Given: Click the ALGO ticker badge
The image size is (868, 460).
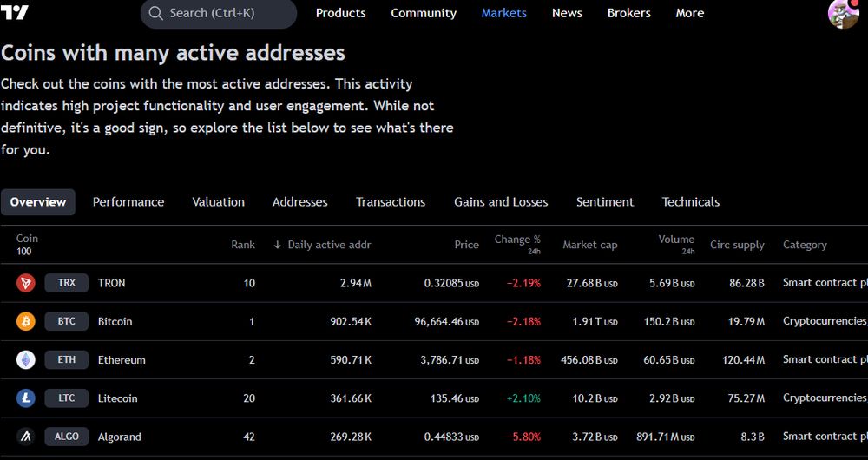Looking at the screenshot, I should pyautogui.click(x=67, y=437).
